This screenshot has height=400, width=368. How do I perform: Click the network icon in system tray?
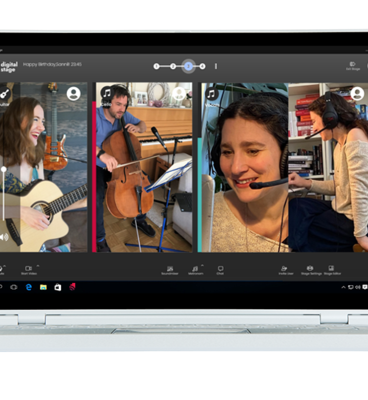click(x=351, y=287)
